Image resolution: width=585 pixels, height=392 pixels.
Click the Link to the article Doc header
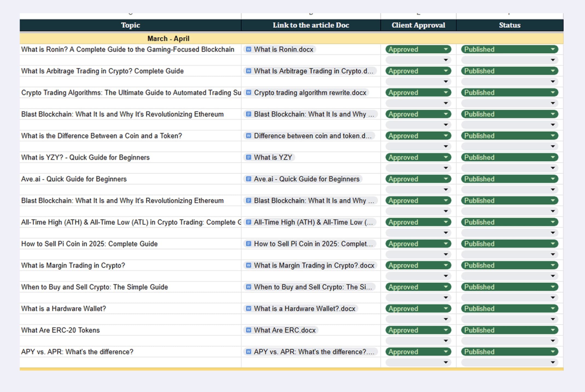[x=311, y=25]
